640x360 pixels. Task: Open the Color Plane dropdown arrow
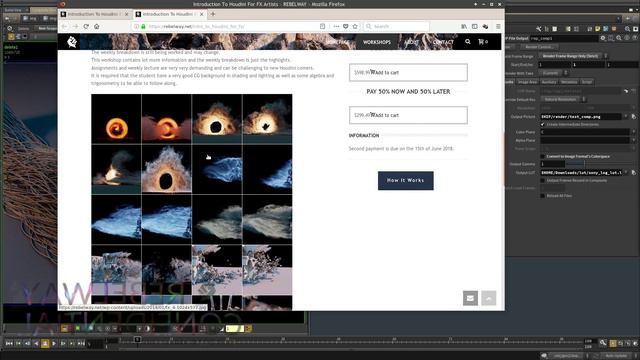pyautogui.click(x=633, y=132)
